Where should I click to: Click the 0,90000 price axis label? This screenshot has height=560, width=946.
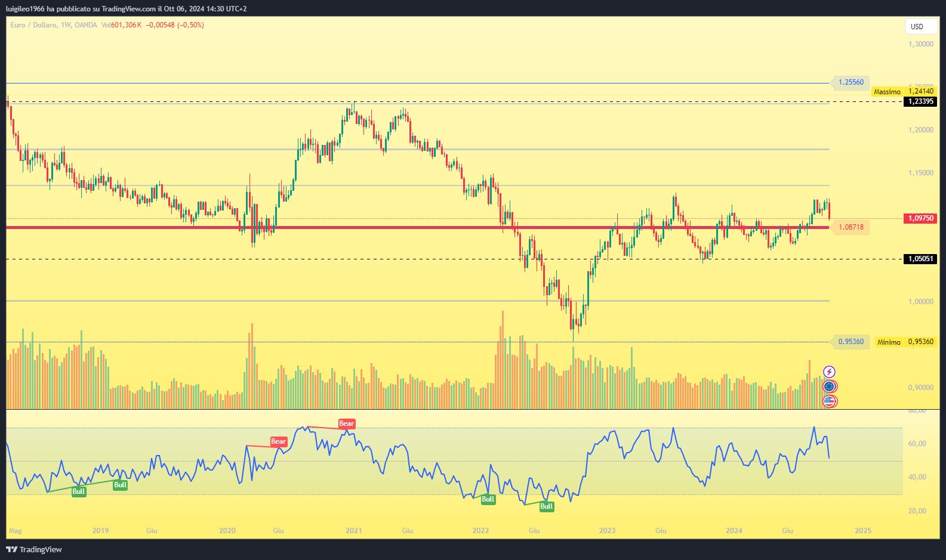tap(921, 388)
